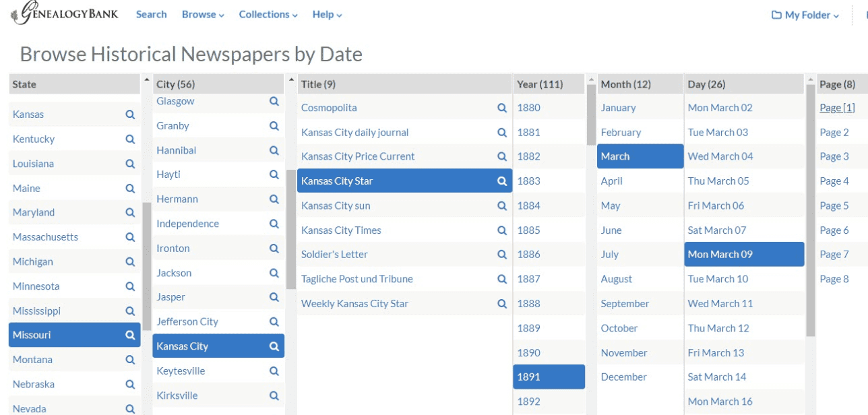Click the search icon next to Kansas
Screen dimensions: 868x415
(x=130, y=115)
